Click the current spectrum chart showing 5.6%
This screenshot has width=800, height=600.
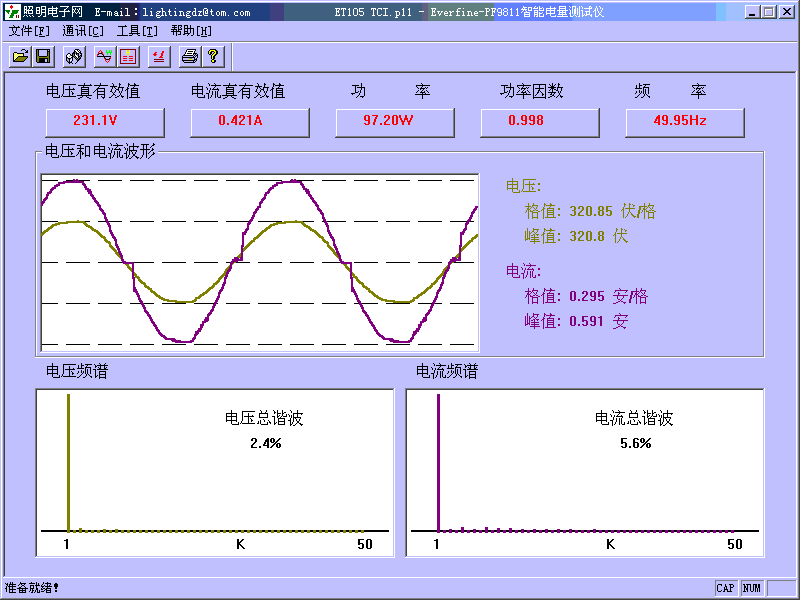[x=584, y=471]
